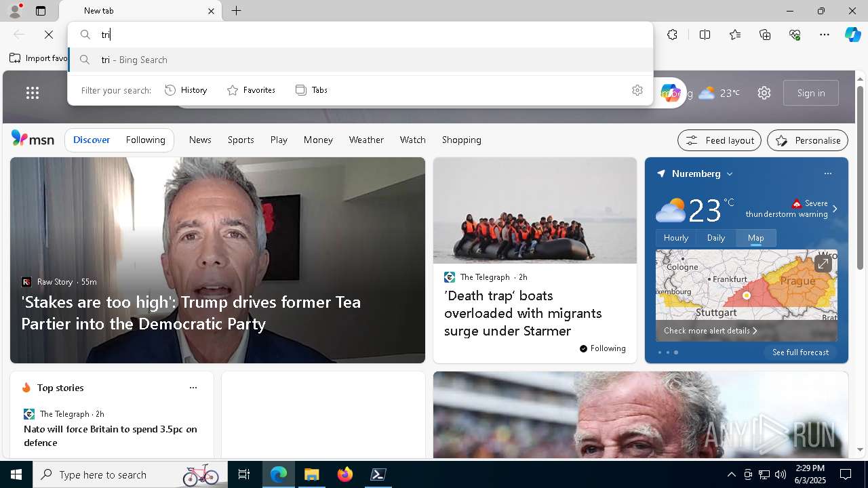The height and width of the screenshot is (488, 868).
Task: Open the Extensions puzzle icon
Action: [672, 35]
